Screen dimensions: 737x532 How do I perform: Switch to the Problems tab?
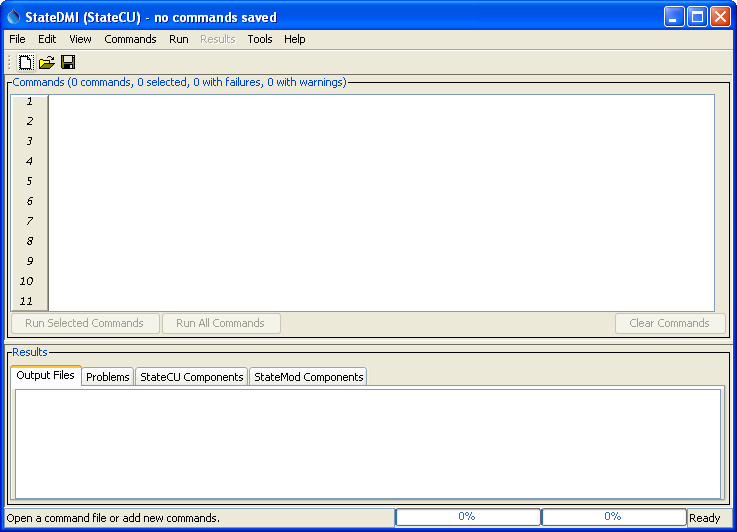[x=108, y=377]
